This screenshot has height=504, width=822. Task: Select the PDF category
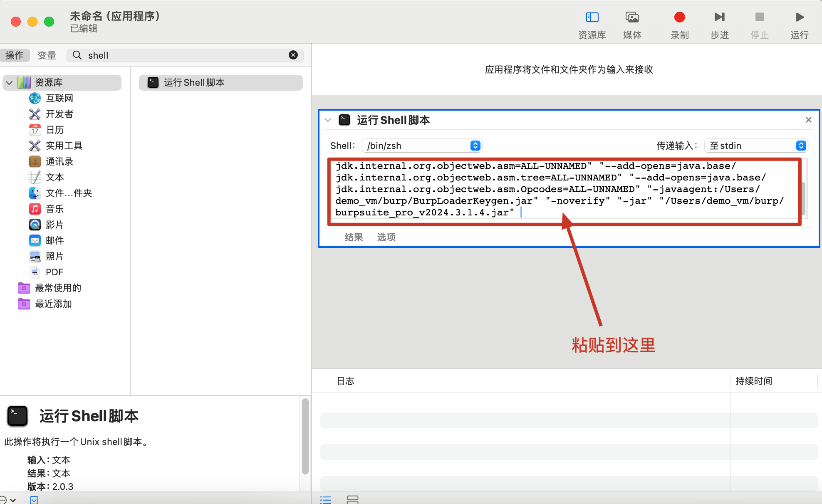[x=54, y=272]
